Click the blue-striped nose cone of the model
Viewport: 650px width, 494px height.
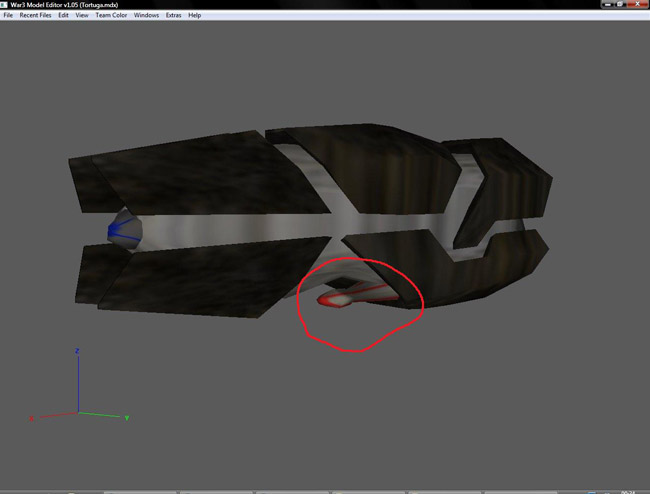point(124,230)
